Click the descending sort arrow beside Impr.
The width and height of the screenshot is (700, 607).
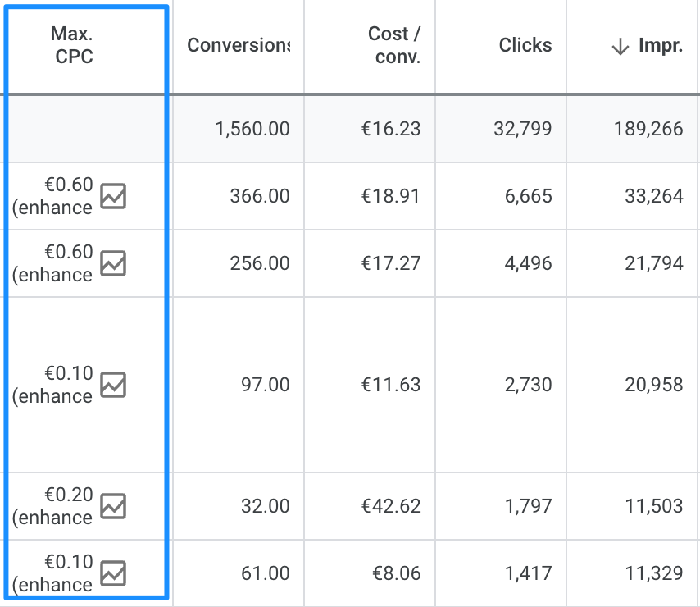tap(620, 46)
